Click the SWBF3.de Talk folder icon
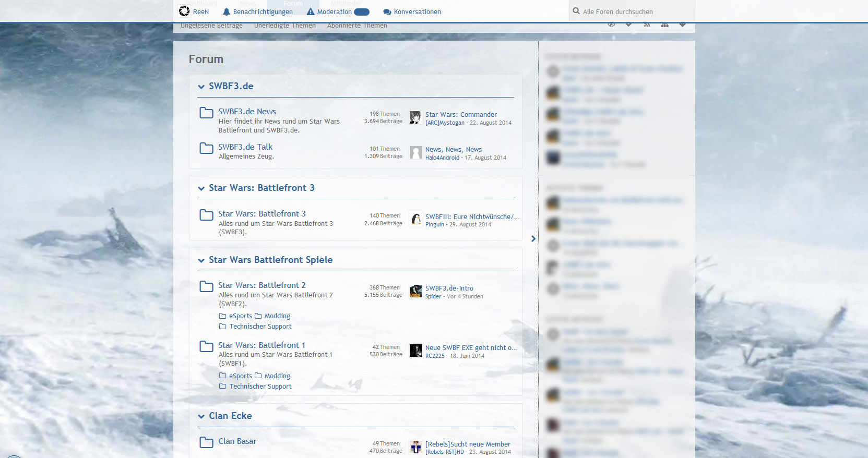 click(x=207, y=148)
